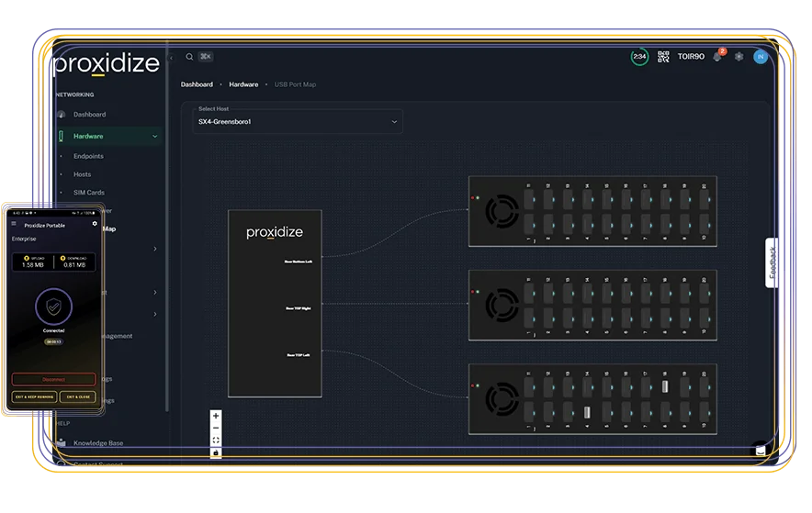Click the 1.58 MB upload value
Screen dimensions: 812x513
point(33,265)
